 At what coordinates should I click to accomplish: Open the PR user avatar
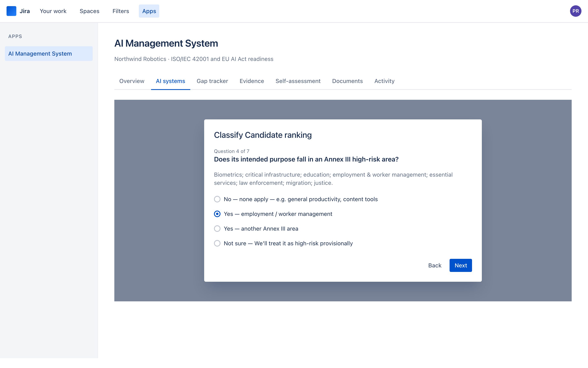(575, 11)
